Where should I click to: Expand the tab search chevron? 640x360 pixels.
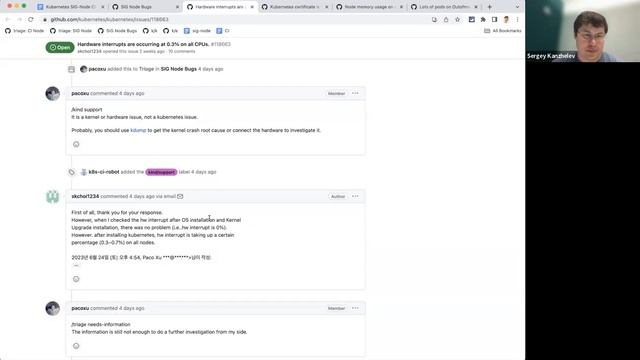517,7
